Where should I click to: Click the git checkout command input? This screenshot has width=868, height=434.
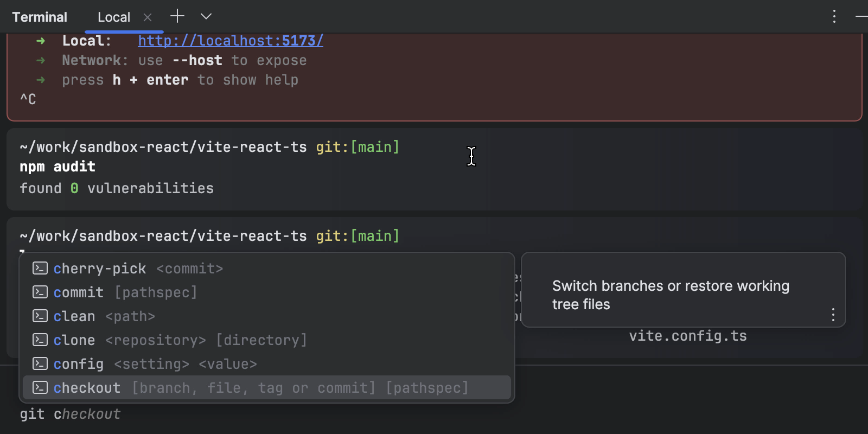click(x=71, y=414)
